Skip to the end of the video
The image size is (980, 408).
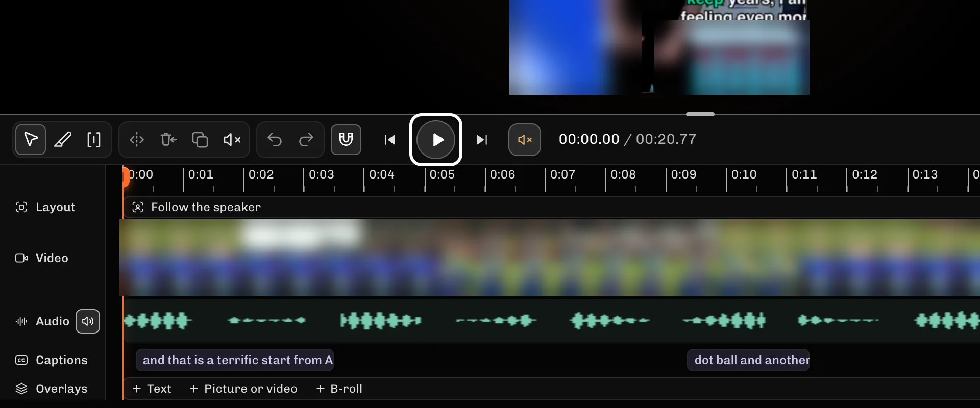[482, 139]
